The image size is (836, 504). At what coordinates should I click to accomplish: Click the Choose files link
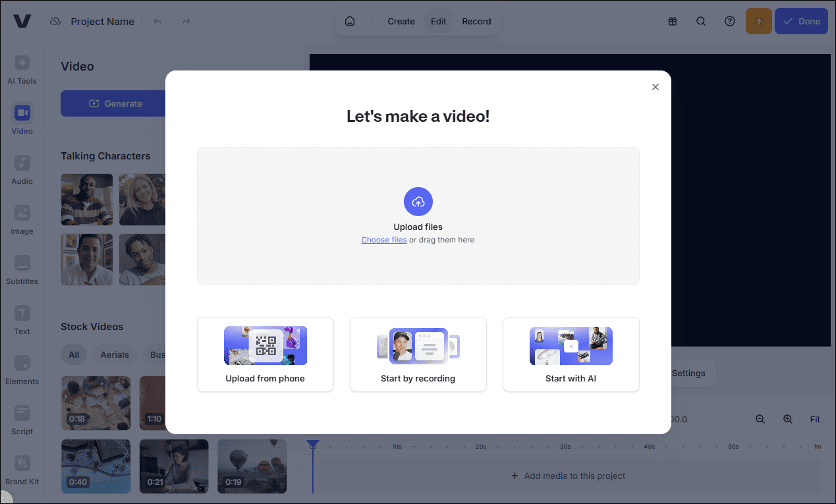point(384,240)
